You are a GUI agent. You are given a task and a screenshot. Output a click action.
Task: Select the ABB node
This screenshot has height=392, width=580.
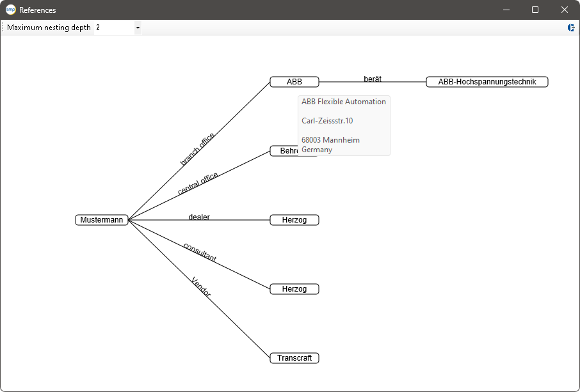pos(294,82)
